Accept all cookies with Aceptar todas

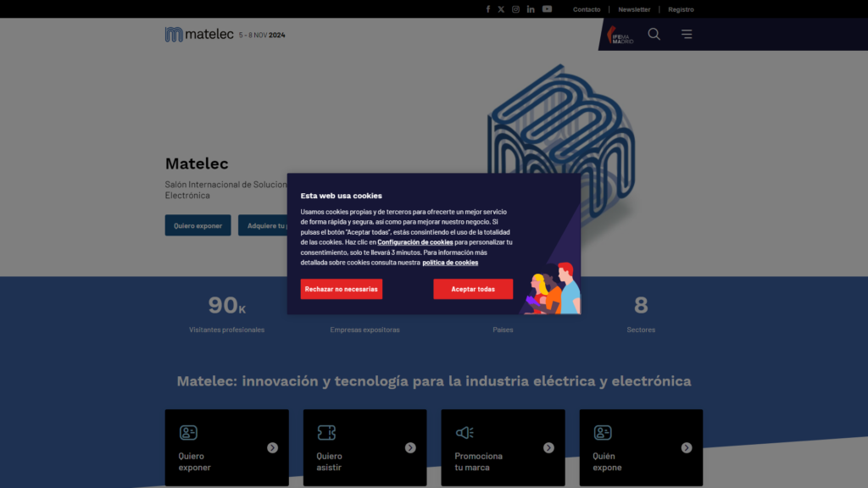(x=473, y=289)
